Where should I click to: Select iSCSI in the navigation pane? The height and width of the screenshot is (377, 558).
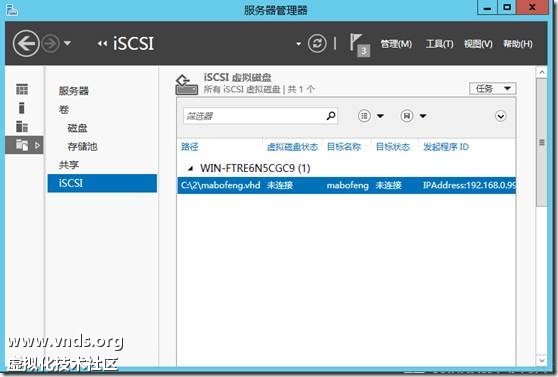pyautogui.click(x=102, y=183)
